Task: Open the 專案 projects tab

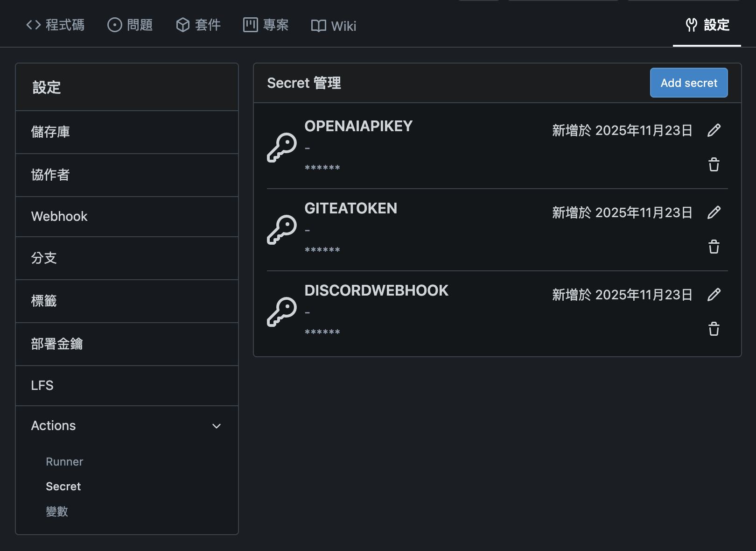Action: 266,26
